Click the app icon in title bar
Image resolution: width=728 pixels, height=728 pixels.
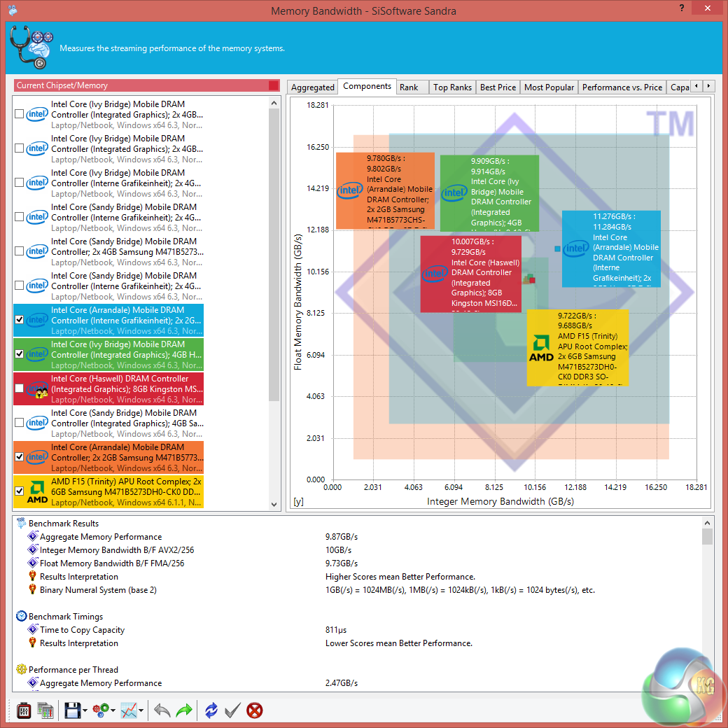(13, 10)
